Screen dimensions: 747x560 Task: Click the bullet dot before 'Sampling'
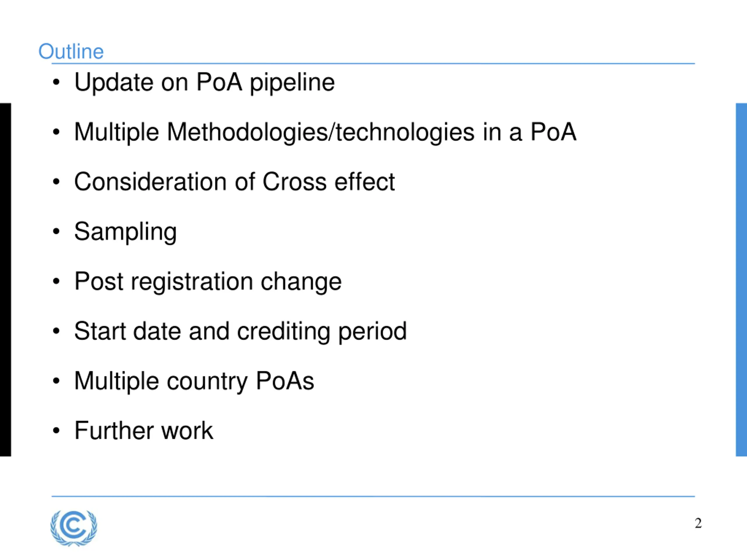click(x=56, y=232)
